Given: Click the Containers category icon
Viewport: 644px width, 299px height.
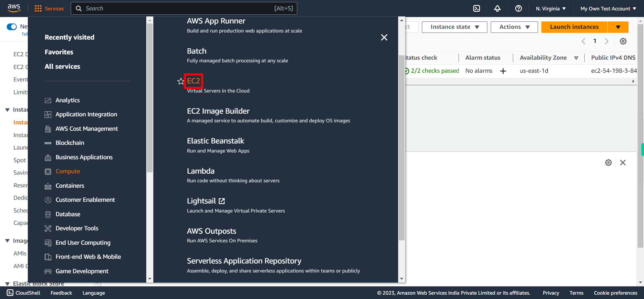Looking at the screenshot, I should 48,186.
